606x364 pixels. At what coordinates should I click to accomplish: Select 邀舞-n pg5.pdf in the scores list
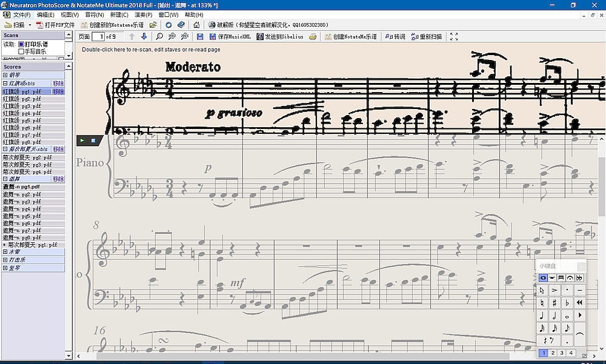pos(33,216)
